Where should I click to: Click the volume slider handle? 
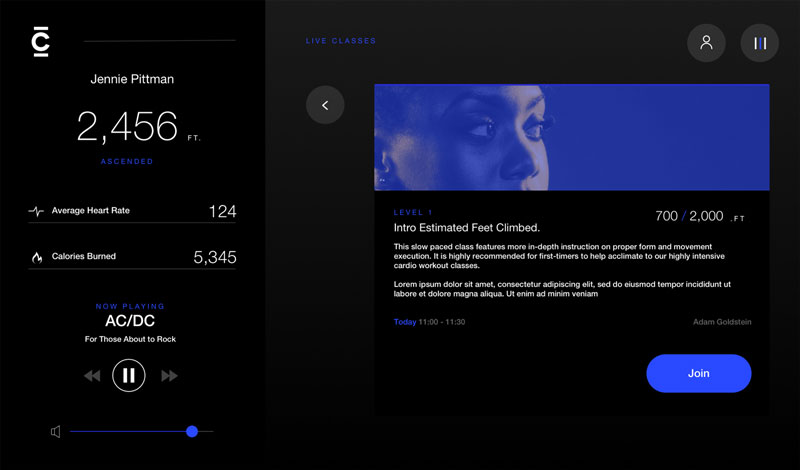click(192, 432)
